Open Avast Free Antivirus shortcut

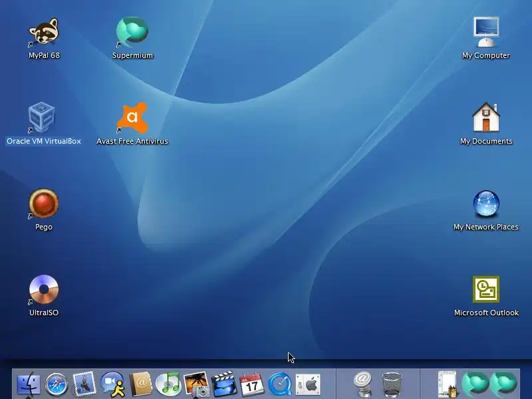pyautogui.click(x=132, y=118)
